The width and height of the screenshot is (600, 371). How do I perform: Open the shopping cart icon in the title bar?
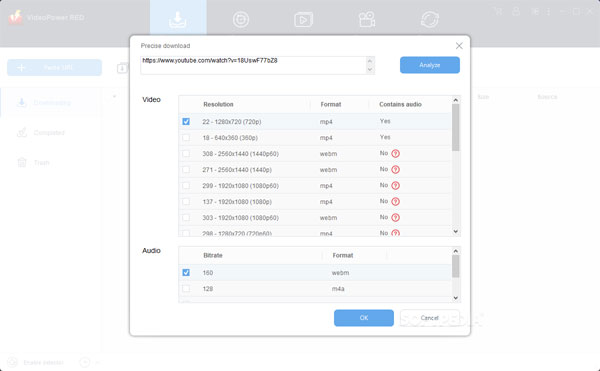(x=498, y=11)
